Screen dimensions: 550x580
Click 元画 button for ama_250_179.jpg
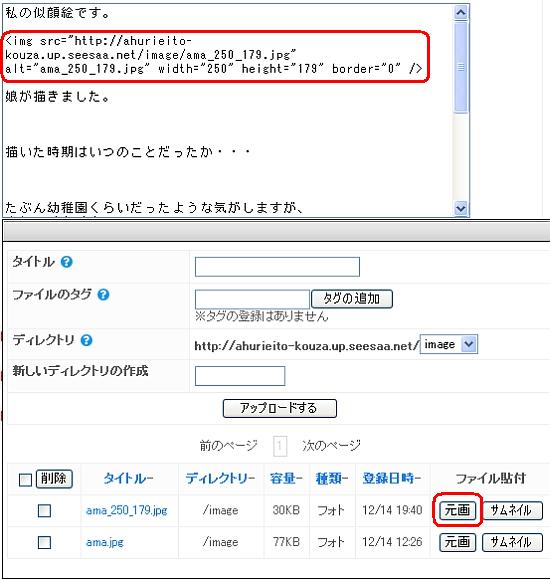[458, 510]
